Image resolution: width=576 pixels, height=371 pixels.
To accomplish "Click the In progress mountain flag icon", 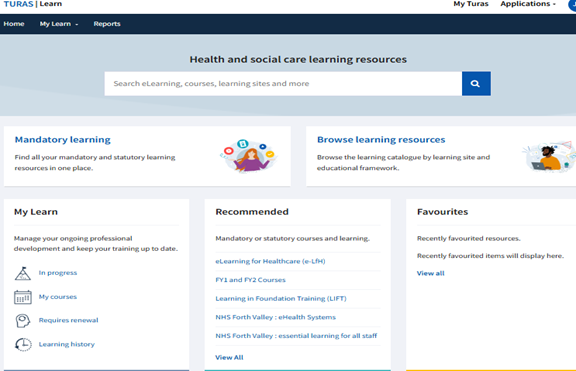I will tap(22, 274).
